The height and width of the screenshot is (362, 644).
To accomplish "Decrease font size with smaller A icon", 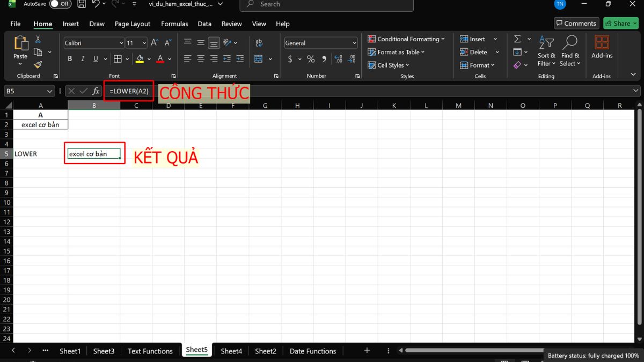I will pyautogui.click(x=168, y=43).
